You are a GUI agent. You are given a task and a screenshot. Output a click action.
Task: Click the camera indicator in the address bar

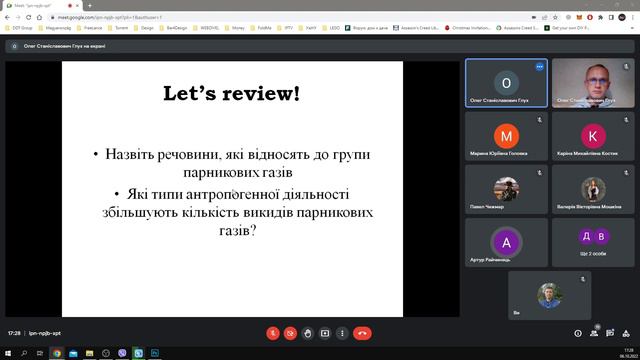(x=534, y=18)
